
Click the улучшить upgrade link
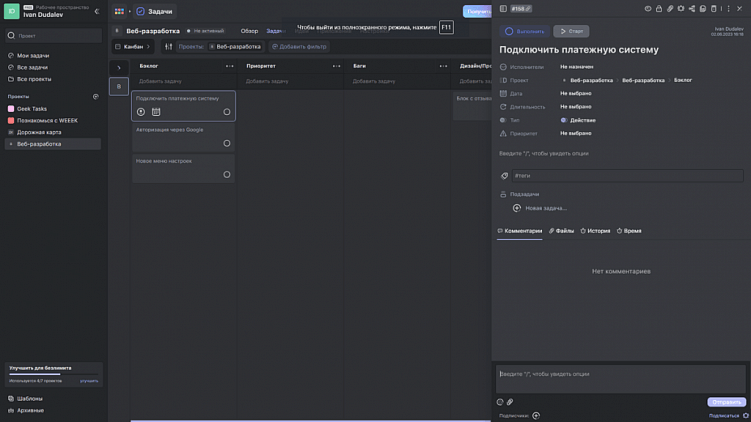tap(89, 381)
